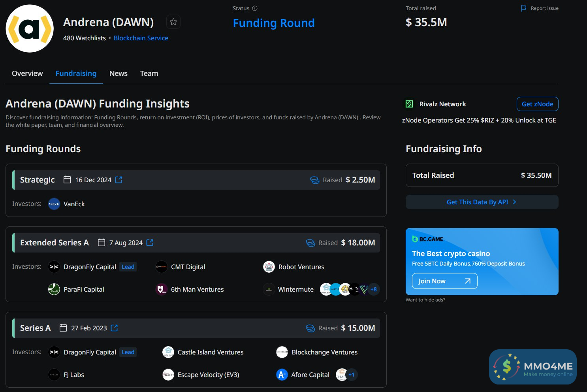Expand Get This Data By API chevron
Viewport: 587px width, 392px height.
pyautogui.click(x=514, y=202)
